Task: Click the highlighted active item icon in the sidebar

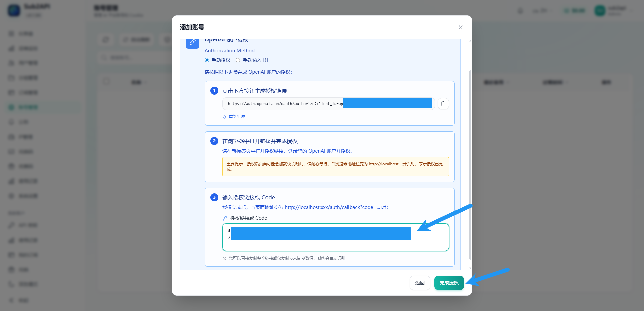Action: click(x=12, y=107)
